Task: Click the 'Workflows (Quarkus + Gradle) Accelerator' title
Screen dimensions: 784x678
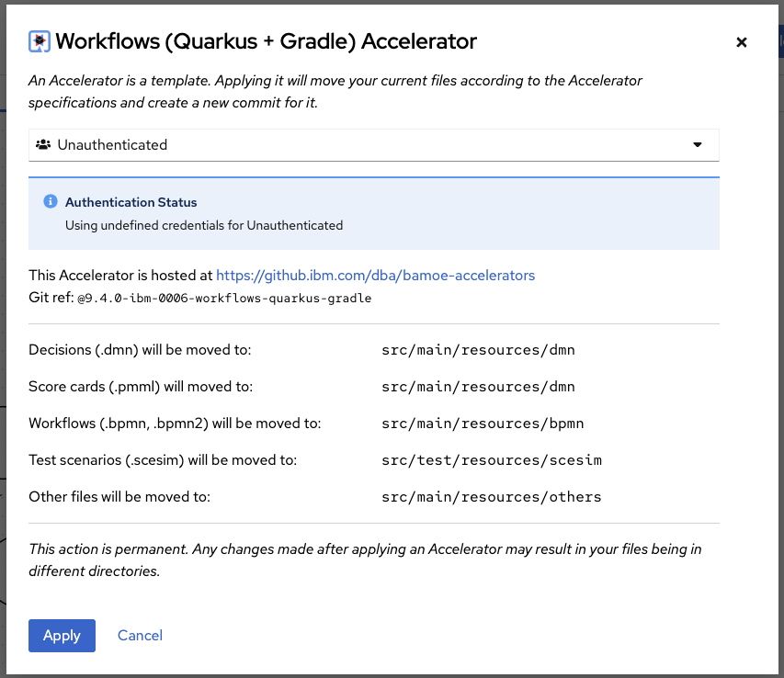Action: 266,41
